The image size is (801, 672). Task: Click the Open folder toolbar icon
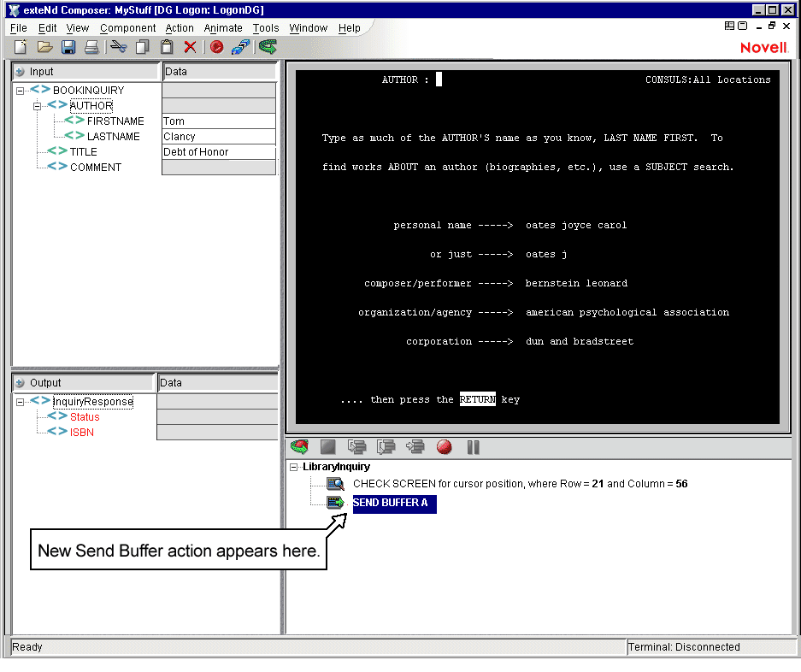44,47
